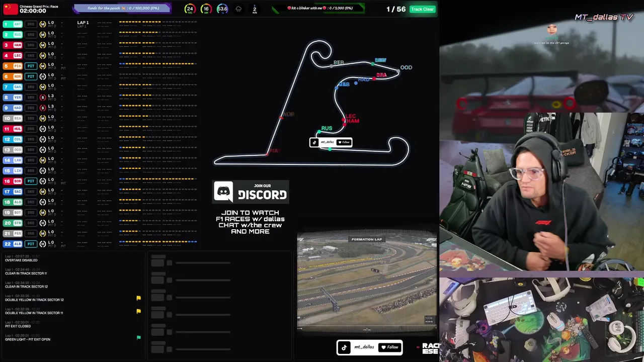Click the 'Chinese Grand Prix: Race' title
This screenshot has width=644, height=362.
(x=39, y=6)
